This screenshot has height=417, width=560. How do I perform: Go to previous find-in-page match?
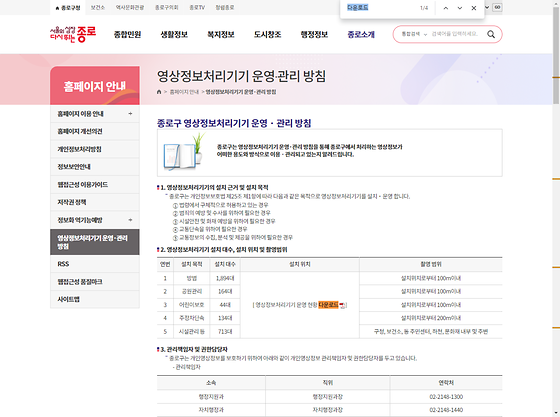point(446,8)
